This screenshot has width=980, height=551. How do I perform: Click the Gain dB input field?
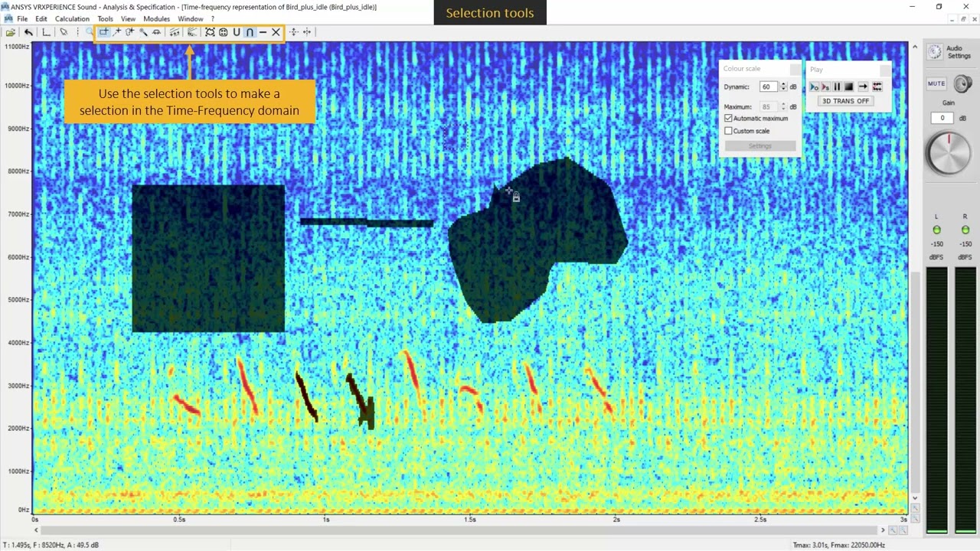pyautogui.click(x=942, y=118)
